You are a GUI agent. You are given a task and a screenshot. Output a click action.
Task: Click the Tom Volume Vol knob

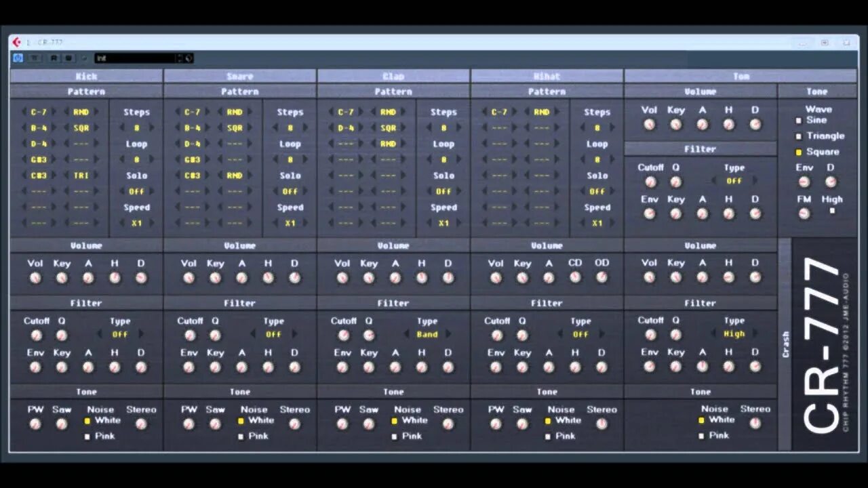click(x=650, y=125)
